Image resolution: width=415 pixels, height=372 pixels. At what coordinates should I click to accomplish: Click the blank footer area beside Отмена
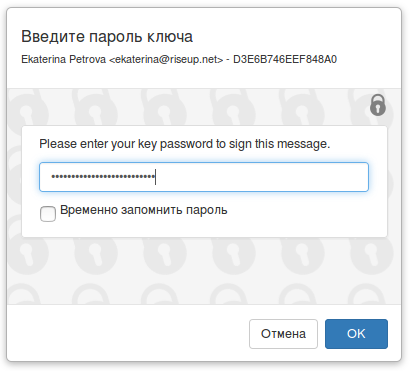click(x=127, y=333)
